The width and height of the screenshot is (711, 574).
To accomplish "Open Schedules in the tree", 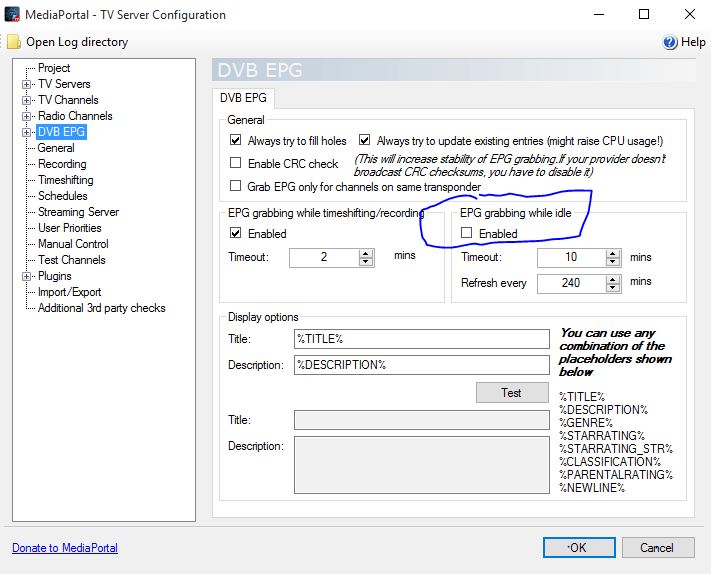I will 63,196.
